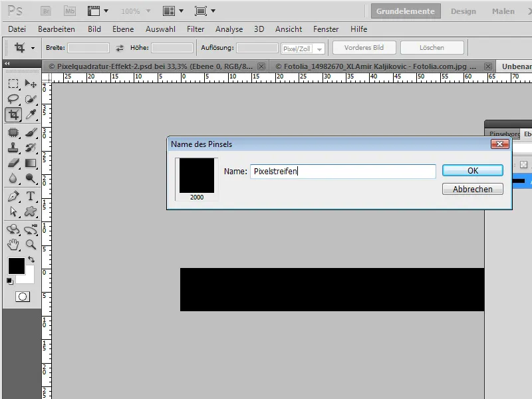Collapse the toolbox panel double arrow

tap(7, 63)
